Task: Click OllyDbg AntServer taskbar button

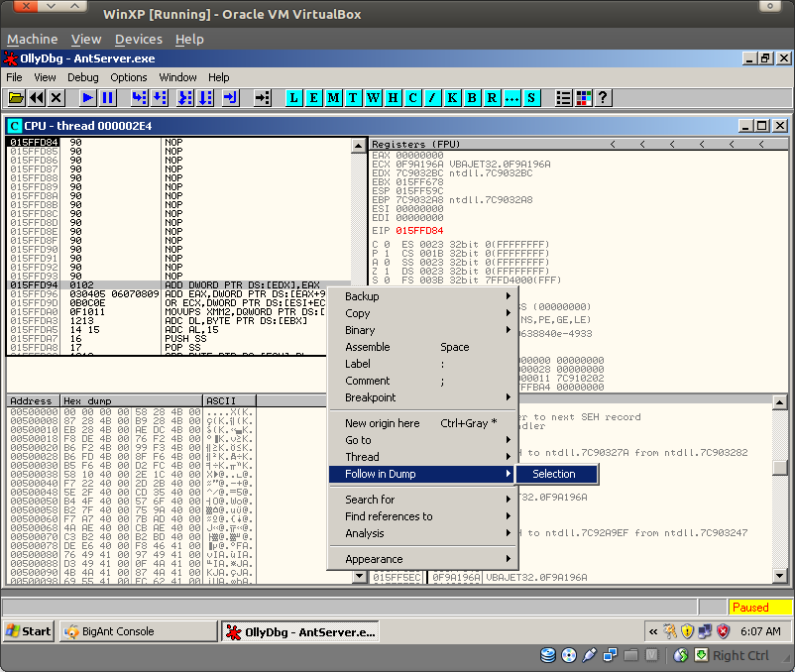Action: click(x=300, y=632)
